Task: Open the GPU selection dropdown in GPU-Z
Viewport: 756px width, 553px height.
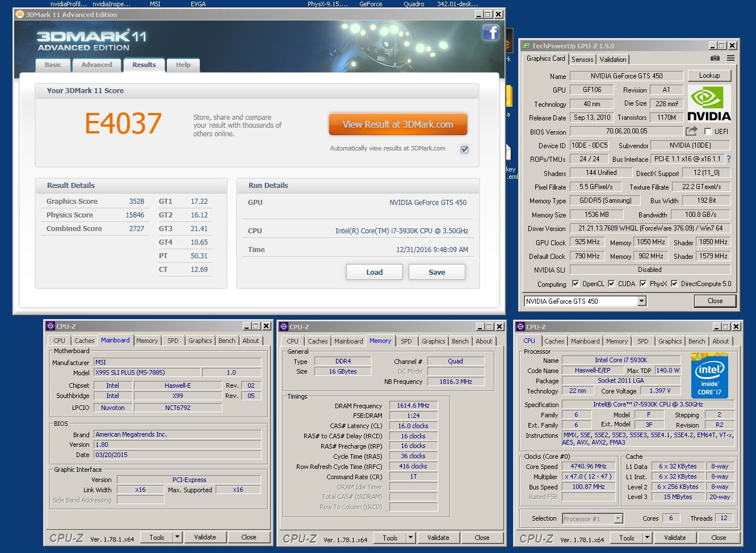Action: (x=641, y=301)
